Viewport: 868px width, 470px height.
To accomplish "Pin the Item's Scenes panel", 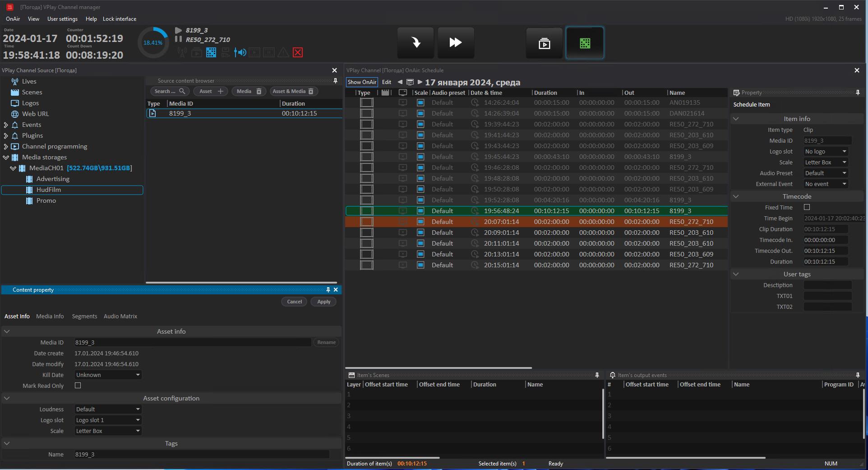I will [597, 375].
